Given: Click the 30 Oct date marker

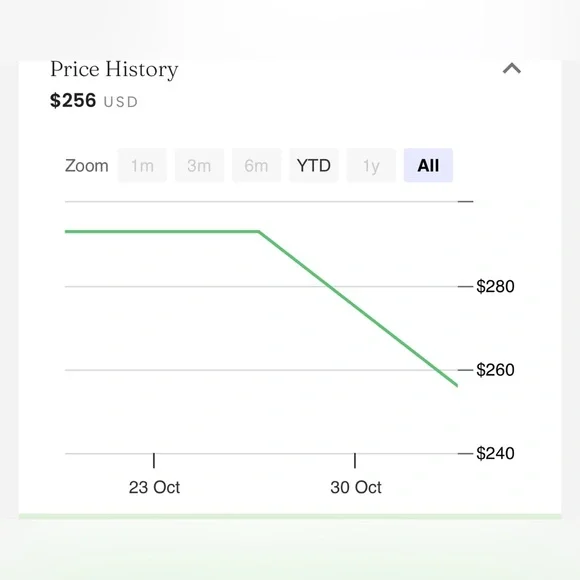Looking at the screenshot, I should tap(355, 487).
